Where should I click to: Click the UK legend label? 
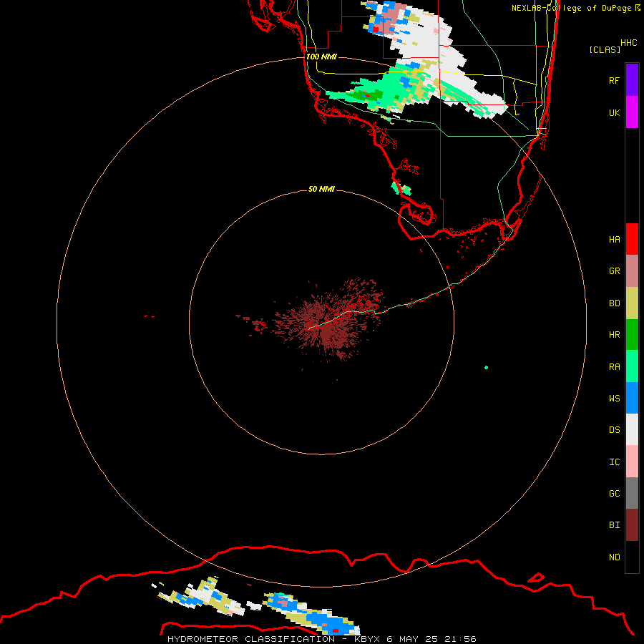[x=614, y=112]
